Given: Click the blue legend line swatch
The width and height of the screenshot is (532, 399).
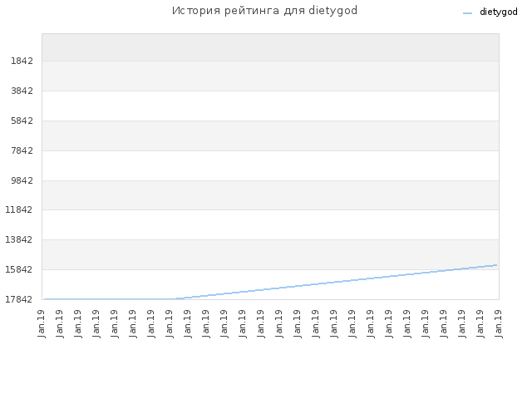Looking at the screenshot, I should pyautogui.click(x=467, y=13).
